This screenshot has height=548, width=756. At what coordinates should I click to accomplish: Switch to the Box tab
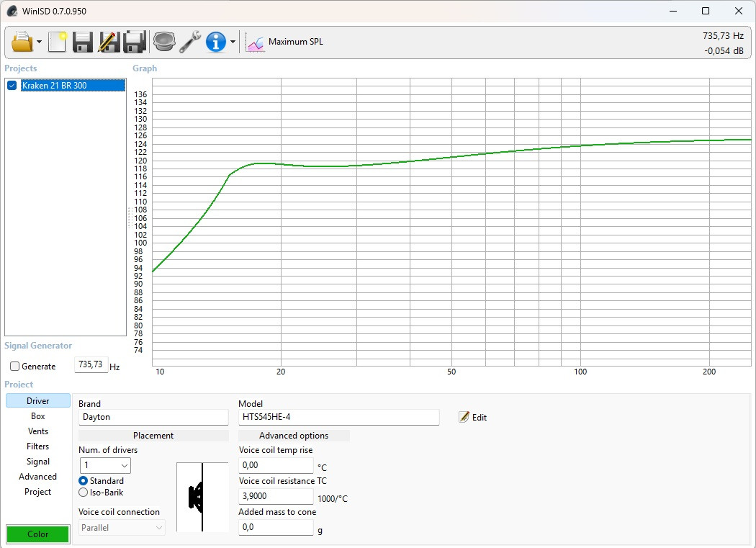tap(38, 416)
